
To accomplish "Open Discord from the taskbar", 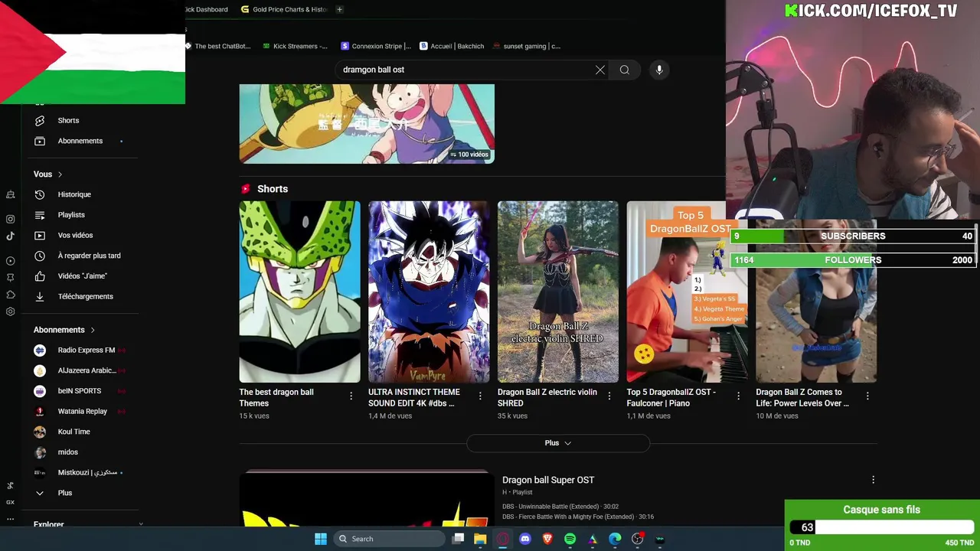I will (525, 539).
